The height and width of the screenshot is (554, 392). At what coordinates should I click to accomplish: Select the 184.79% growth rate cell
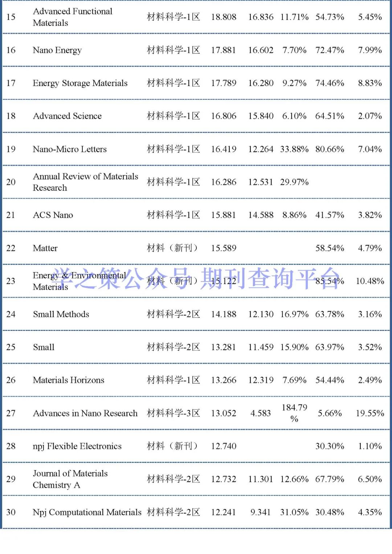pyautogui.click(x=294, y=413)
